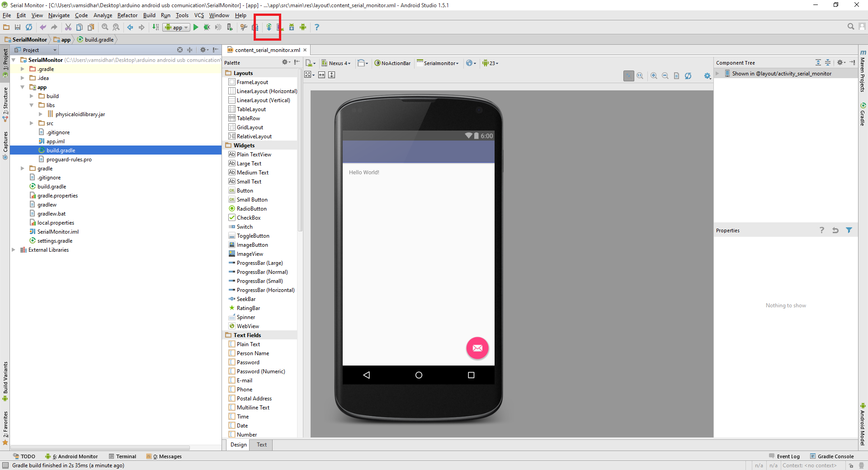Toggle the Gradle side panel
868x470 pixels.
point(863,114)
